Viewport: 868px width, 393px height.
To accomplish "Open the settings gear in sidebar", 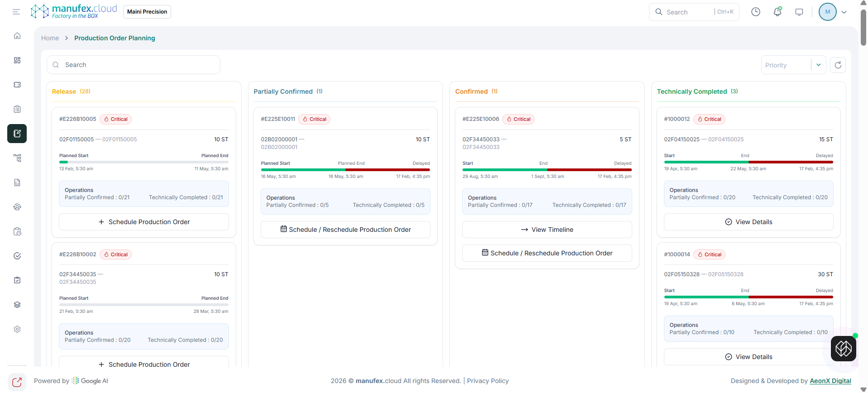I will [17, 329].
